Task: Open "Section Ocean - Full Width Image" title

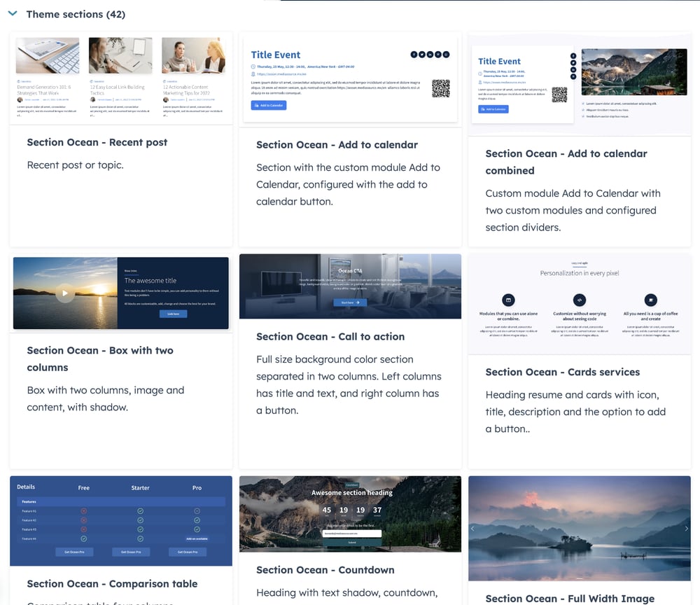Action: [x=570, y=598]
